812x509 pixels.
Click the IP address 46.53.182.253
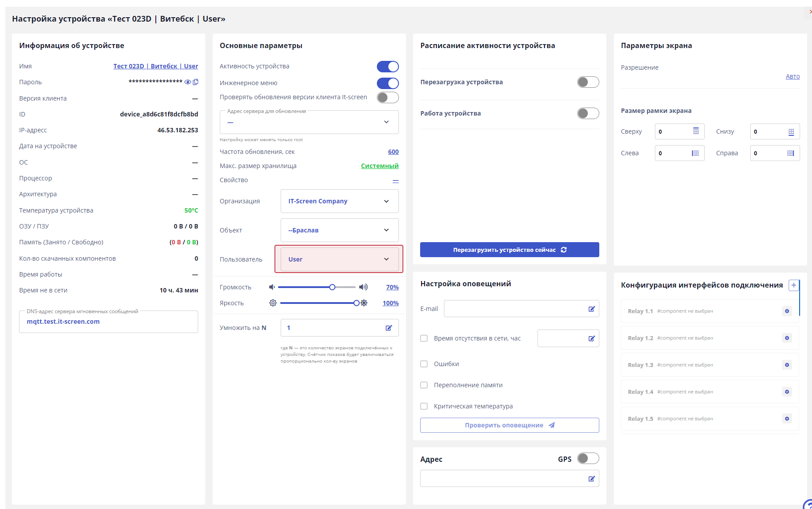point(178,130)
